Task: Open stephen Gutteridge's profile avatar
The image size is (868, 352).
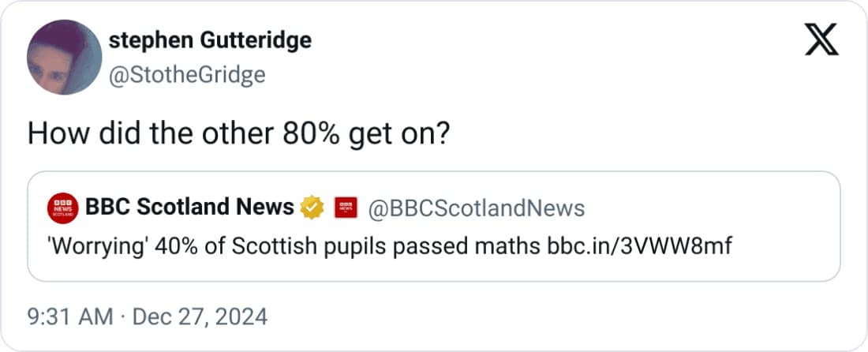Action: pos(64,57)
